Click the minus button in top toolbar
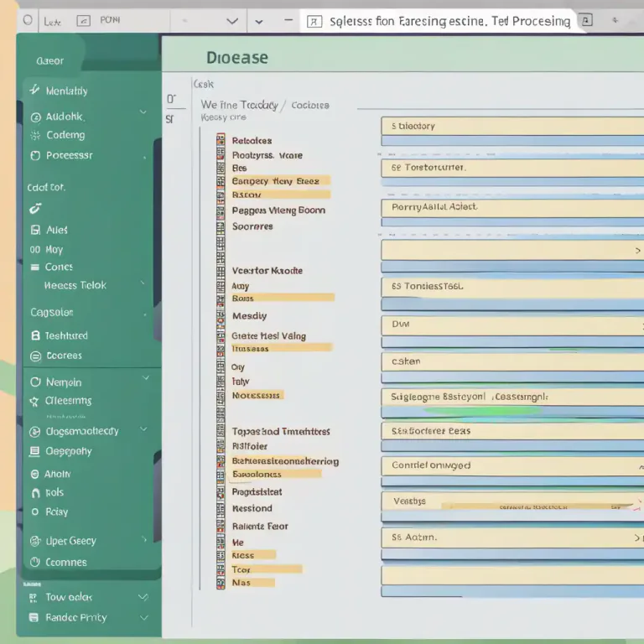Image resolution: width=644 pixels, height=644 pixels. point(288,20)
